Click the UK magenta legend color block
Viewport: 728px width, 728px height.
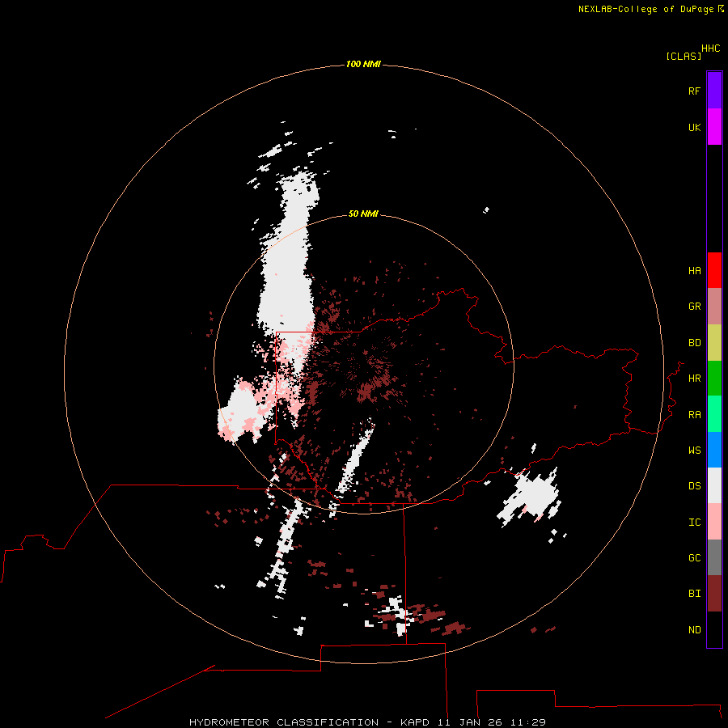(x=714, y=127)
